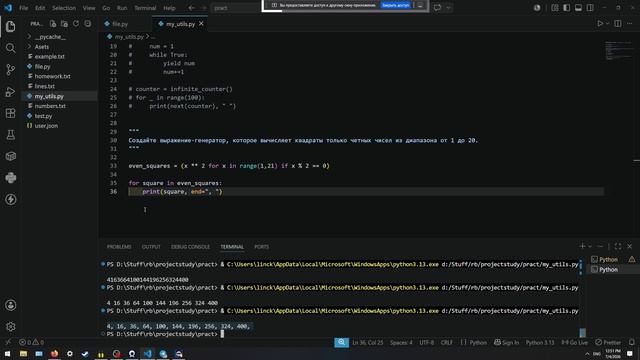Viewport: 640px width, 360px height.
Task: Collapse all folders in Explorer
Action: tap(88, 24)
